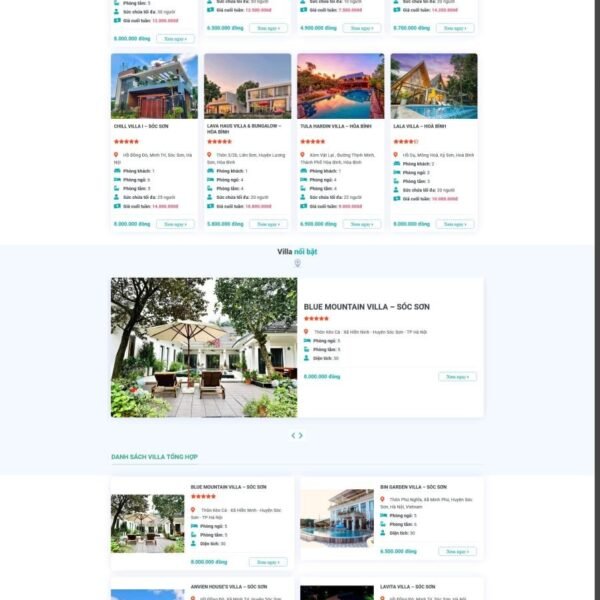Open 'LAVA HAUS VILLA & BUNGALOW' title link
This screenshot has height=600, width=600.
coord(244,129)
